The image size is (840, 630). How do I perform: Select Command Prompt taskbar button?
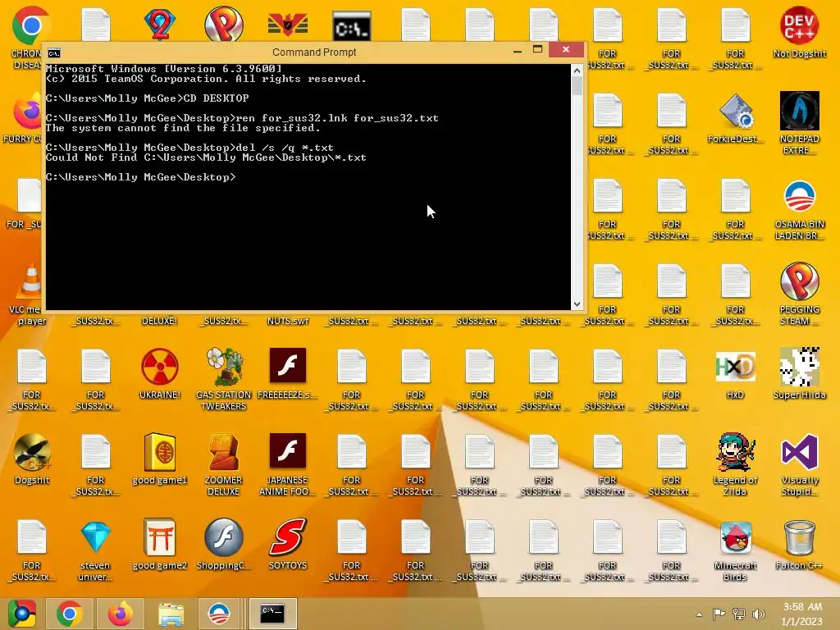(x=272, y=614)
